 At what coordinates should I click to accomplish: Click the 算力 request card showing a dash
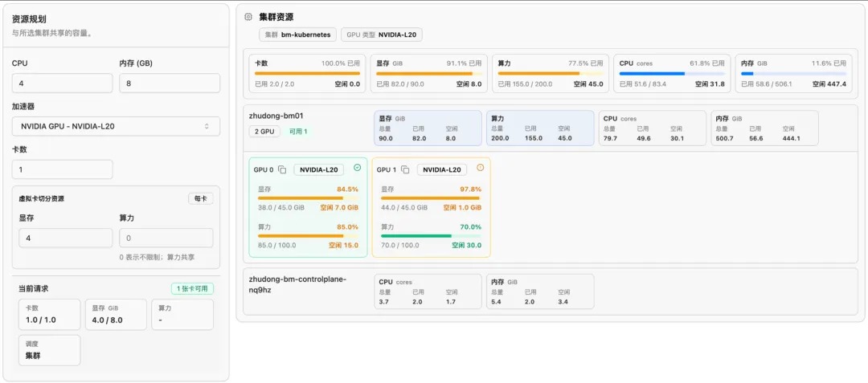(x=182, y=315)
